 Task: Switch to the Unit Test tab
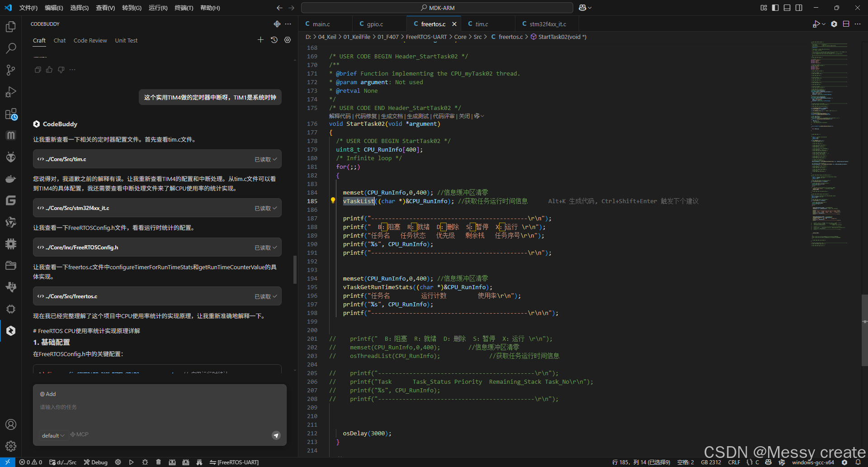[x=126, y=40]
